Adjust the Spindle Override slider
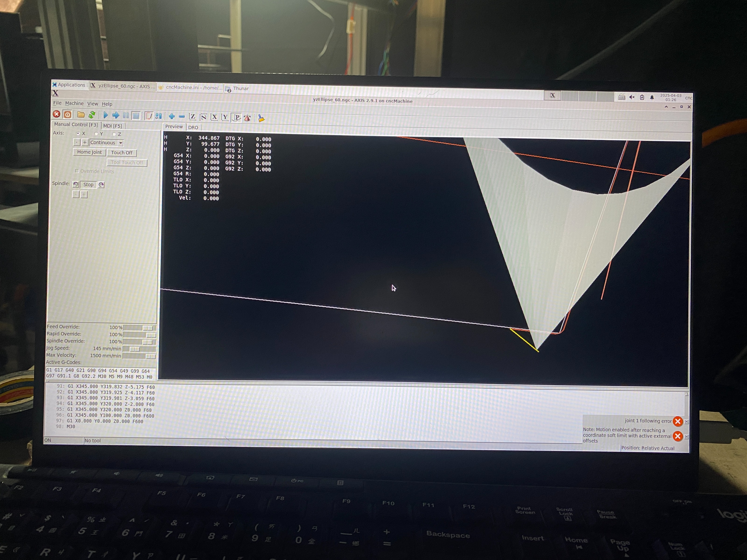The height and width of the screenshot is (560, 747). coord(139,342)
